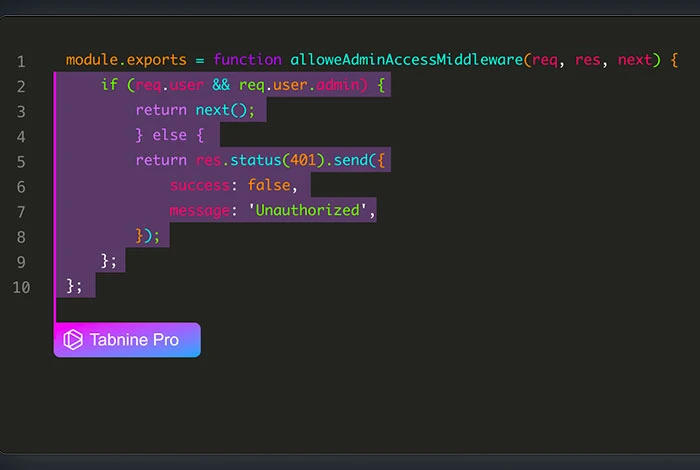The width and height of the screenshot is (700, 470).
Task: Click line number 9 in gutter
Action: point(21,262)
